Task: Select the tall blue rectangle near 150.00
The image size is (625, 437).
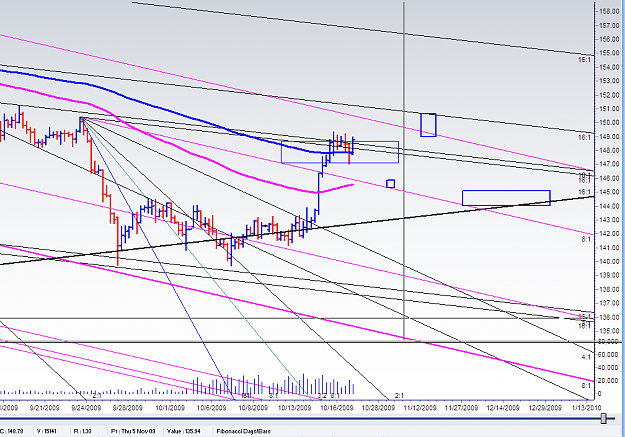Action: (x=428, y=125)
